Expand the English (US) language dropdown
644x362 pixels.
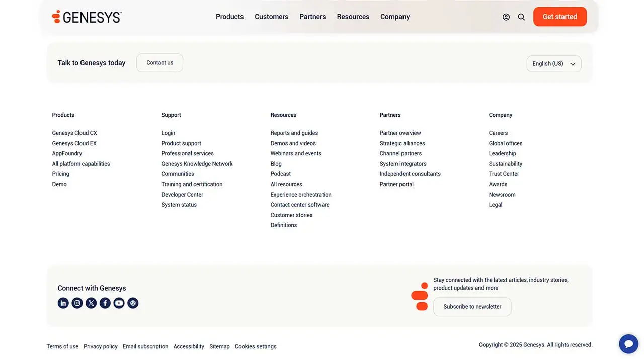tap(553, 64)
